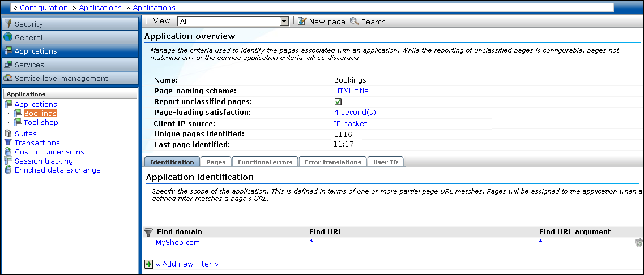Switch to the Pages tab
Image resolution: width=644 pixels, height=275 pixels.
[x=216, y=162]
